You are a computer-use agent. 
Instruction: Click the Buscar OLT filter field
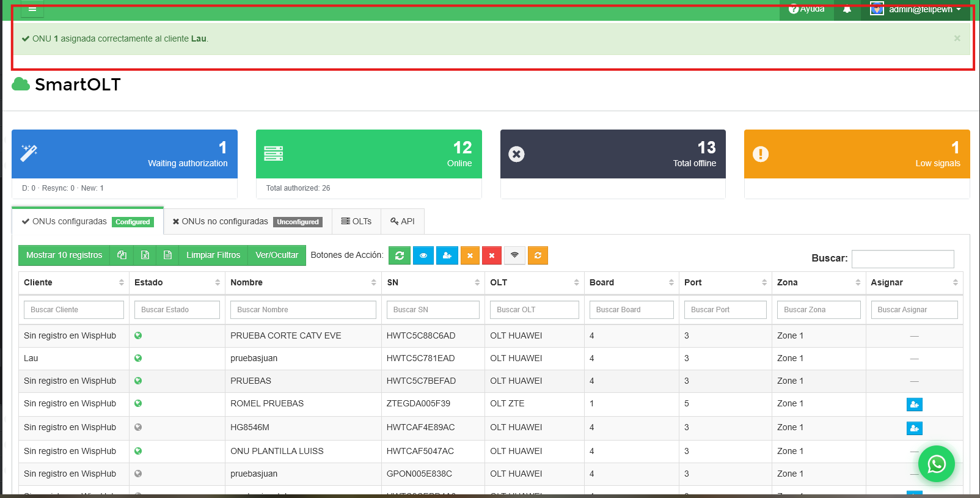point(535,310)
